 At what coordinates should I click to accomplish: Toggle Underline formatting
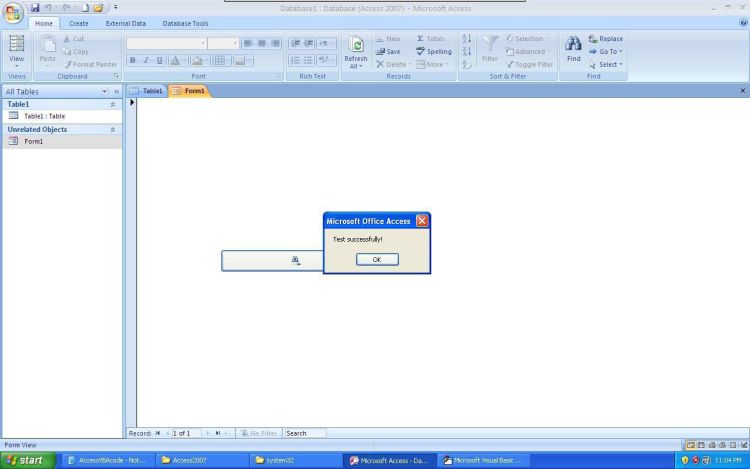click(x=159, y=60)
